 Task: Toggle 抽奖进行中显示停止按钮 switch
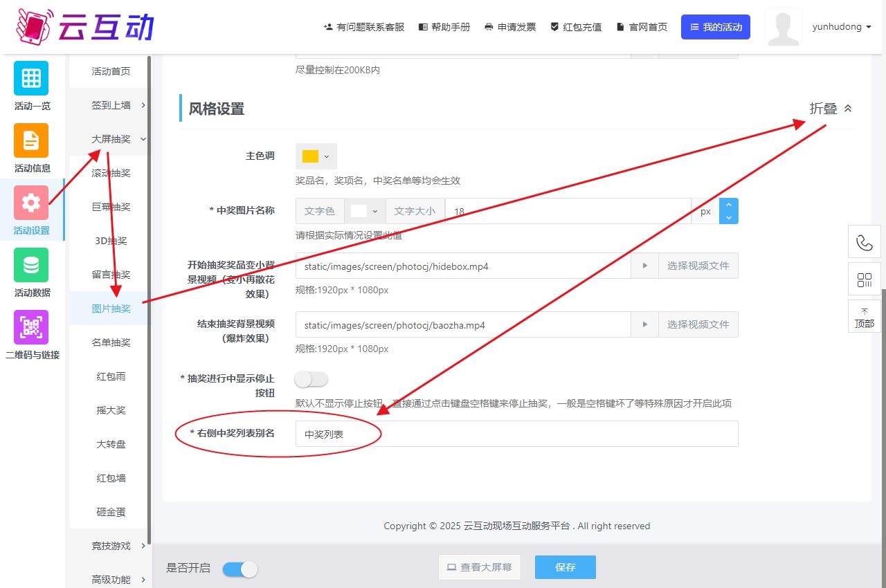coord(311,379)
